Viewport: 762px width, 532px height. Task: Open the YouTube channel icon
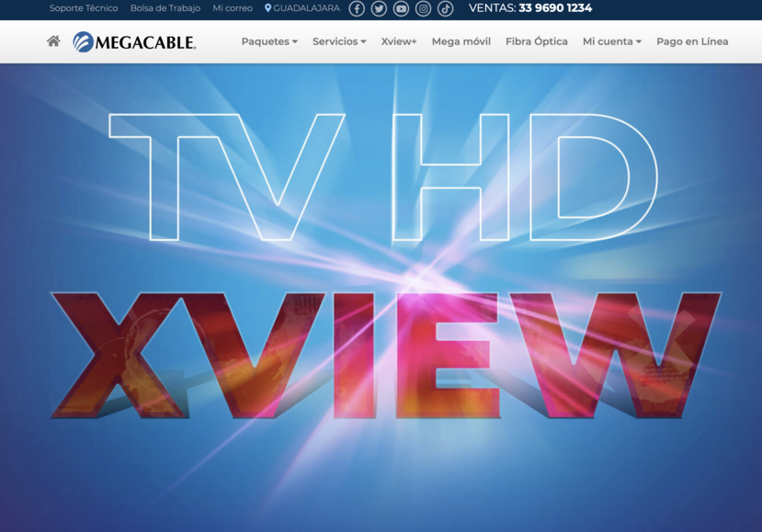399,9
